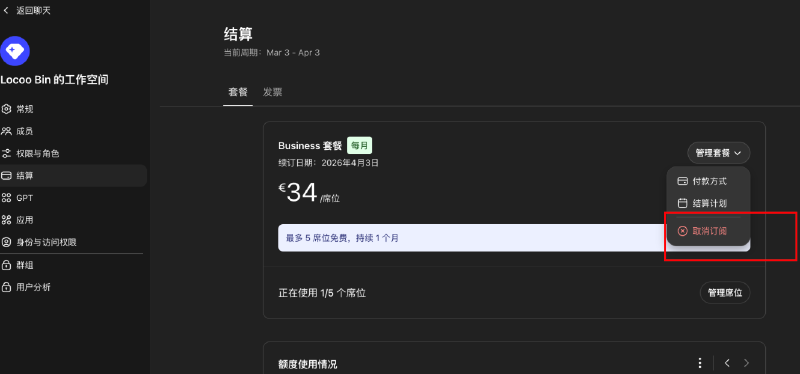Click the card icon beside 结算 in sidebar
The height and width of the screenshot is (374, 800).
point(6,176)
